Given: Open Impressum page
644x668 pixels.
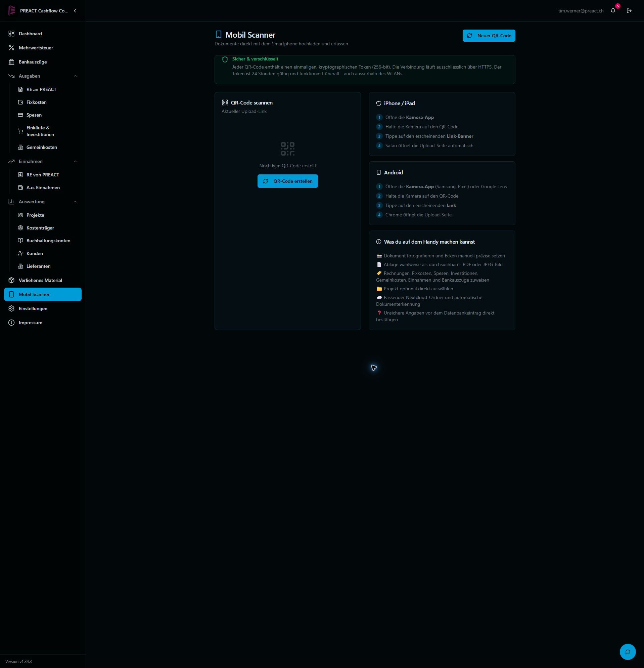Looking at the screenshot, I should click(43, 323).
